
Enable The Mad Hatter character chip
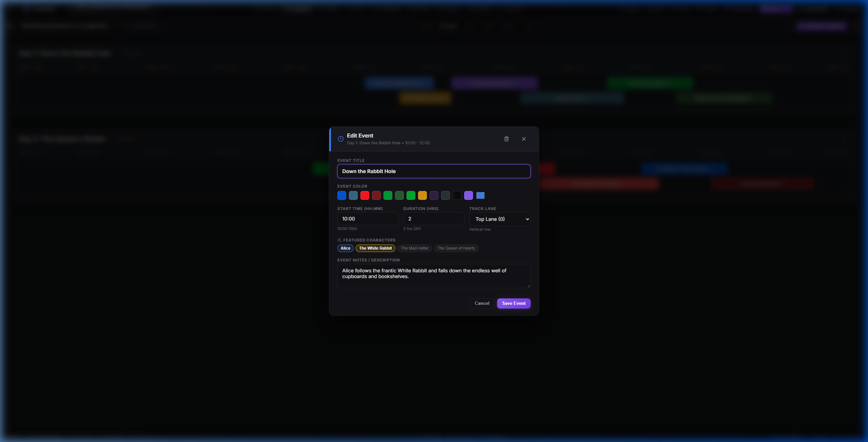click(x=414, y=248)
